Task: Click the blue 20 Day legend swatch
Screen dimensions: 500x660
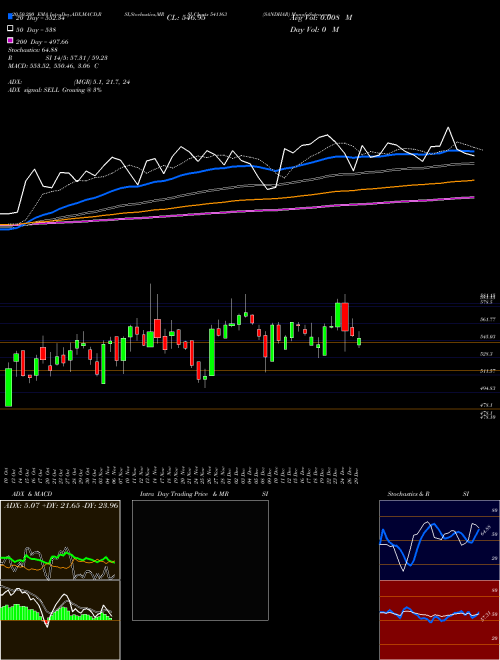Action: 10,17
